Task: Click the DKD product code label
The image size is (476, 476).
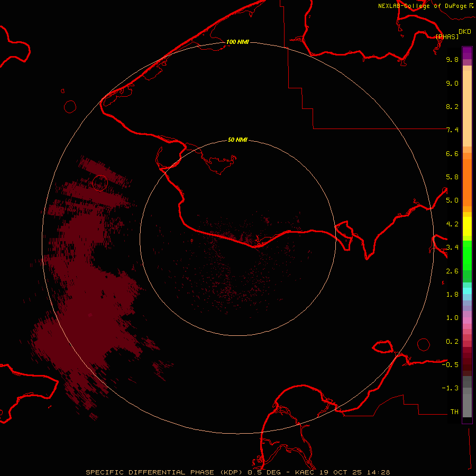Action: click(464, 32)
